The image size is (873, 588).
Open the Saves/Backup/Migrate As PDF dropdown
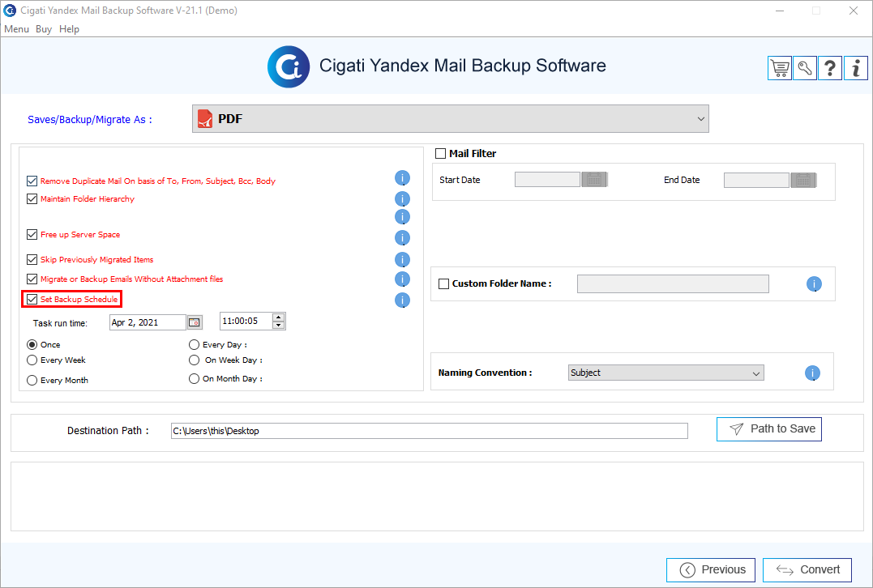click(451, 118)
